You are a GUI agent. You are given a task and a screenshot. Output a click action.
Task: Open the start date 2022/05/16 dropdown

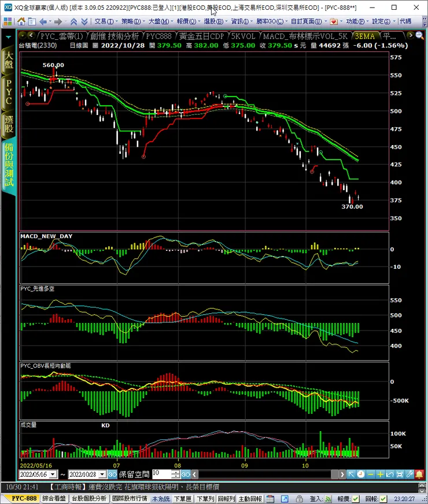[x=53, y=474]
